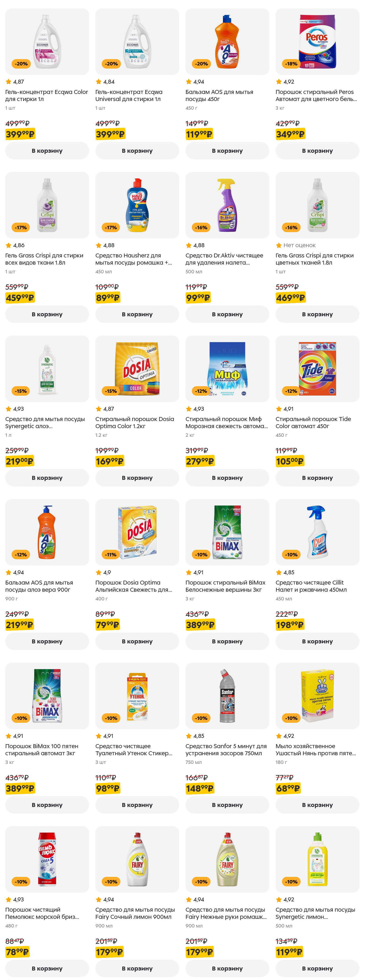This screenshot has width=371, height=980.
Task: Click the star icon for Sanfor 5 минут
Action: click(x=189, y=736)
